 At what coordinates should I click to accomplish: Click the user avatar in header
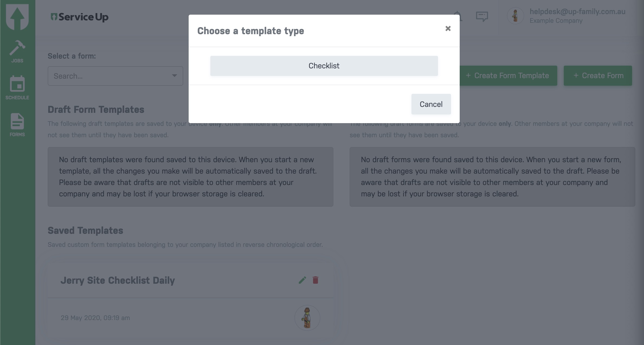pos(515,16)
